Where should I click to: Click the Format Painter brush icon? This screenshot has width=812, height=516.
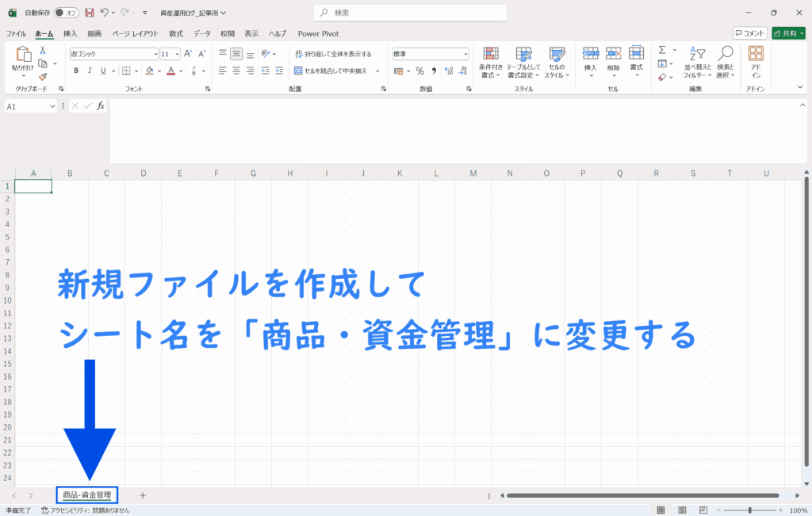click(x=43, y=77)
